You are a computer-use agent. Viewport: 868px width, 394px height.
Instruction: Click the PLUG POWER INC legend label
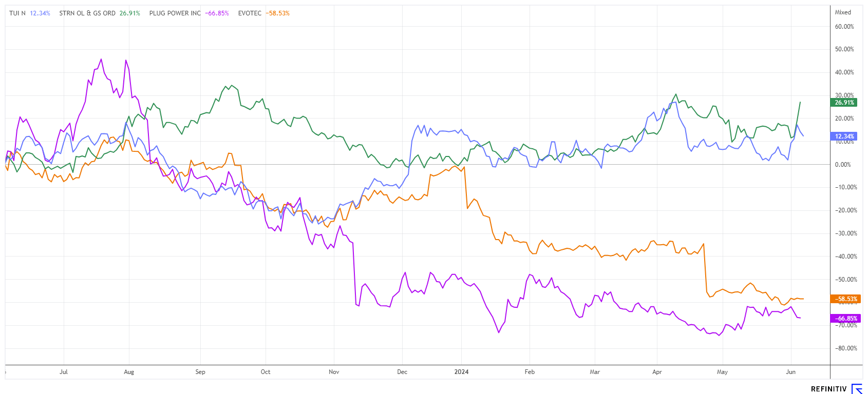coord(175,13)
